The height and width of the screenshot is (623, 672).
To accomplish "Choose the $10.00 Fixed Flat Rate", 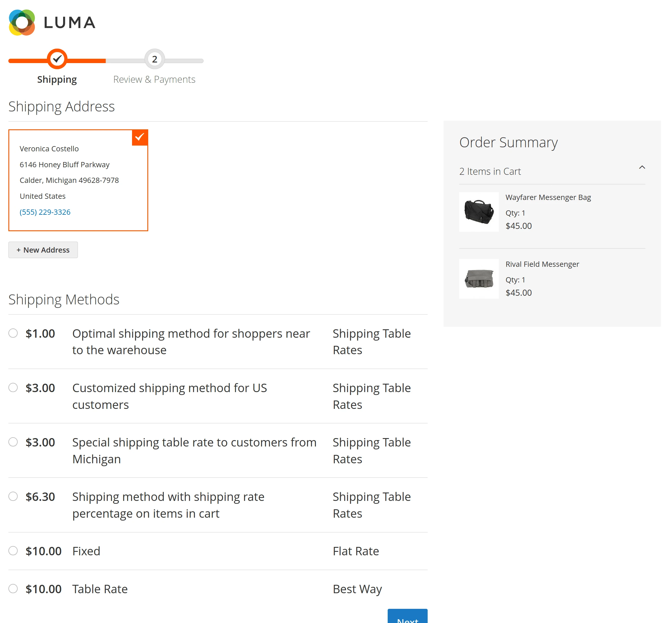I will (13, 551).
